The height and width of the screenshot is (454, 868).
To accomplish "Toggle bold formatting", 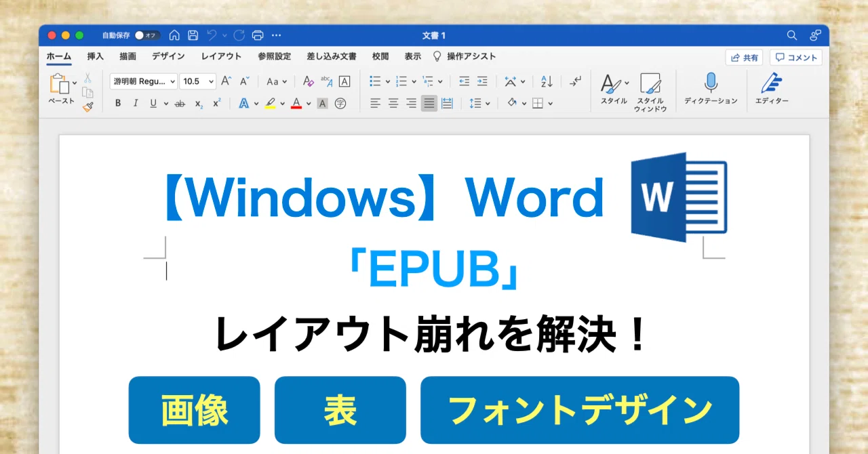I will pyautogui.click(x=118, y=103).
